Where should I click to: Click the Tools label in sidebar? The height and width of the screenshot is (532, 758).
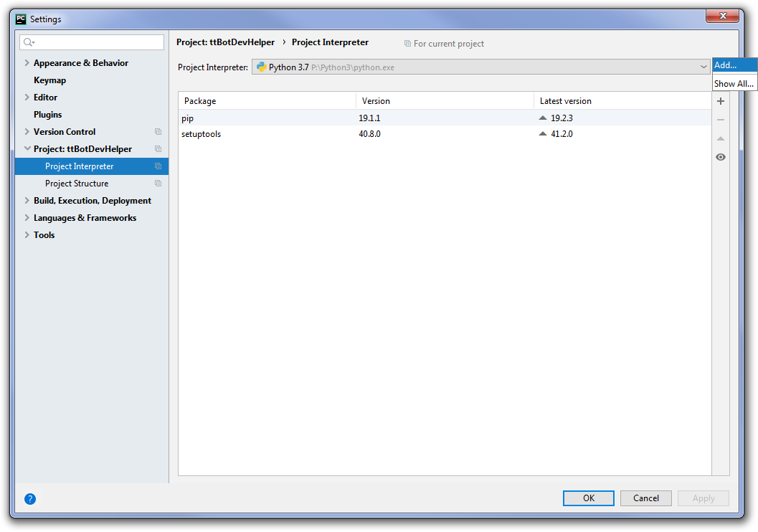[x=44, y=235]
